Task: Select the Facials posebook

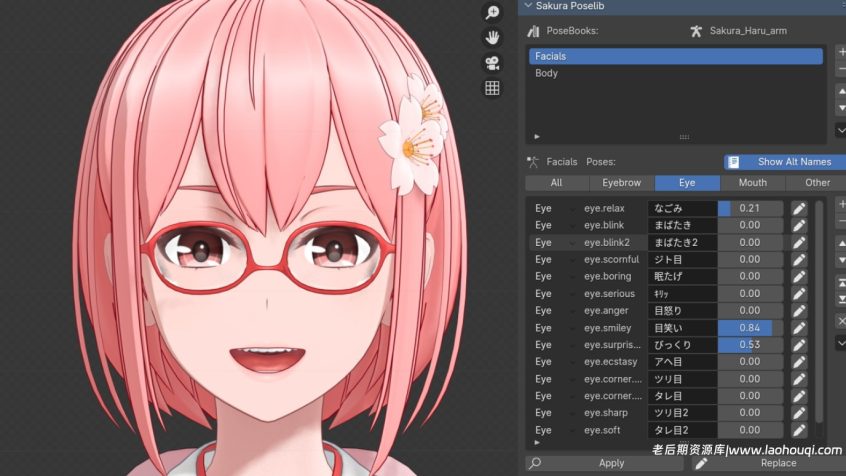Action: (x=676, y=56)
